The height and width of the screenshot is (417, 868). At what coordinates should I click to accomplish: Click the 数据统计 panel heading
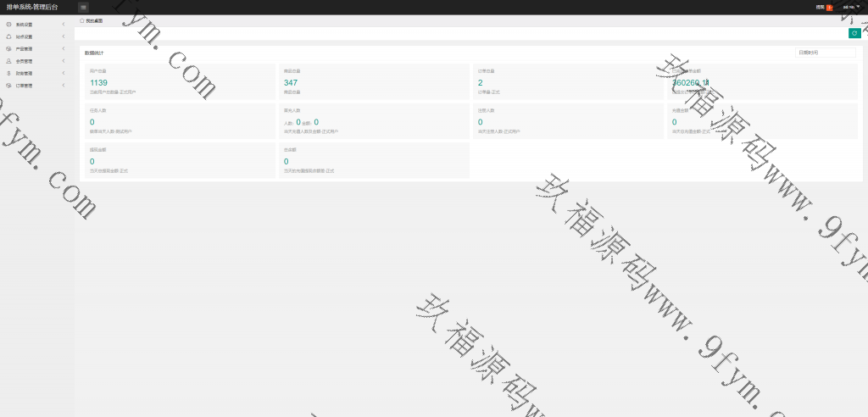(95, 53)
